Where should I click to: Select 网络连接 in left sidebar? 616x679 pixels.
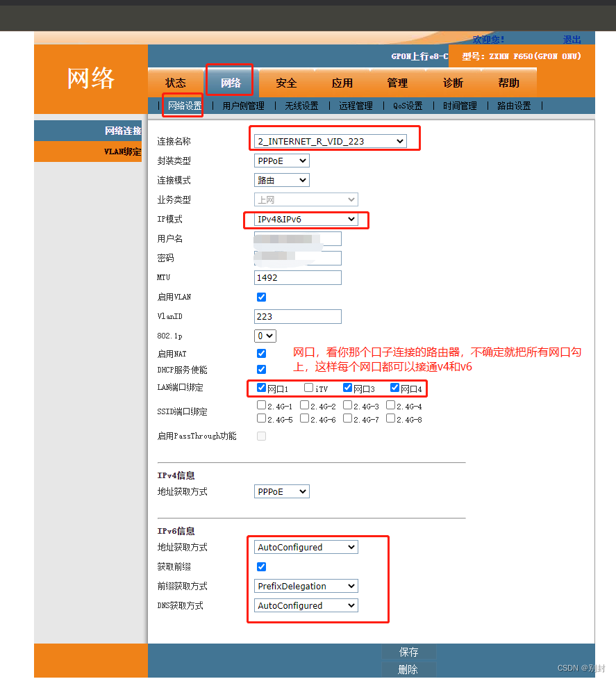point(88,131)
